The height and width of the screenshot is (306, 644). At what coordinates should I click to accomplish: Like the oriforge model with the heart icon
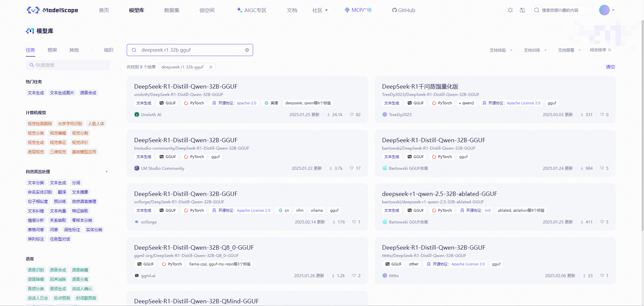(x=354, y=222)
